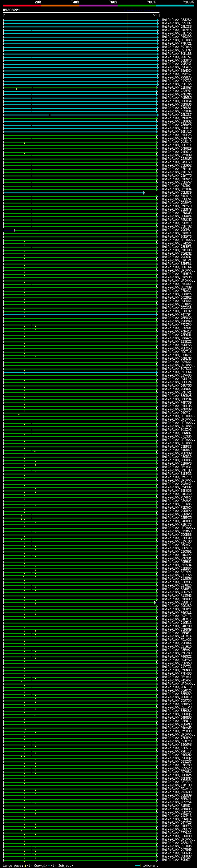Select hit label UniRef100_A6SY54
Screen dimensions: 197x868
pyautogui.click(x=176, y=802)
